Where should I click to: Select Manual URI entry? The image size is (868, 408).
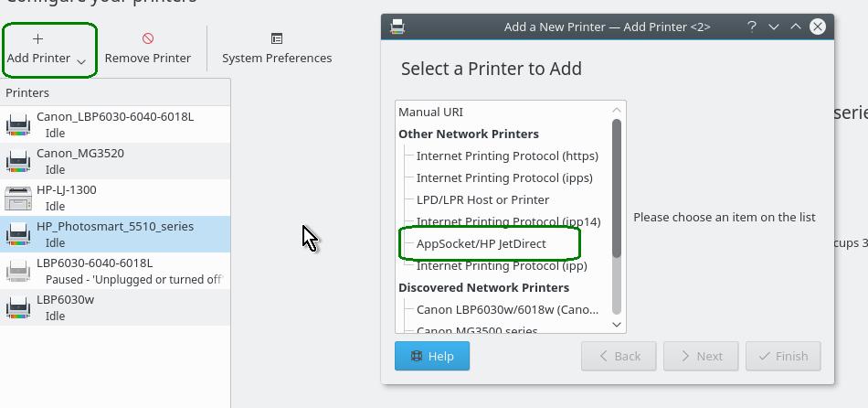tap(430, 113)
